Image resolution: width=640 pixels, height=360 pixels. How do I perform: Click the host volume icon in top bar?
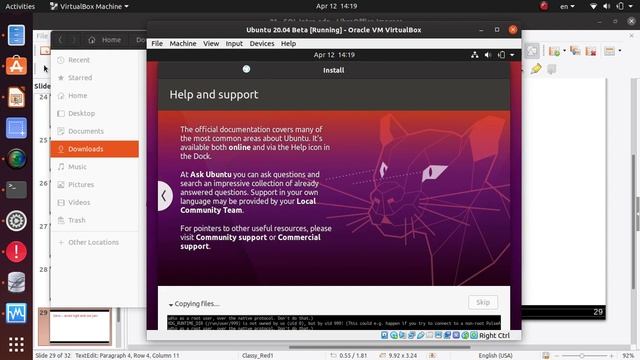607,6
